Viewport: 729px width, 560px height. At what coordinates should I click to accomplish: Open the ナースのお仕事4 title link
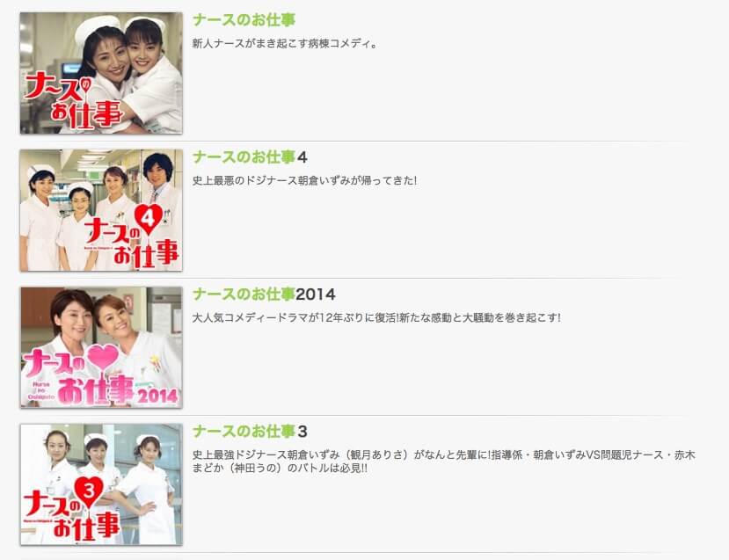(x=250, y=157)
